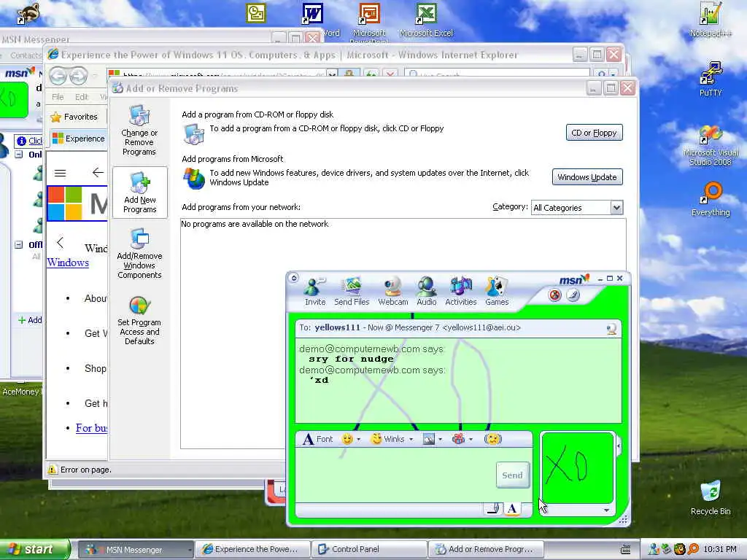The image size is (747, 560).
Task: Click the Send button in chat
Action: [x=512, y=475]
